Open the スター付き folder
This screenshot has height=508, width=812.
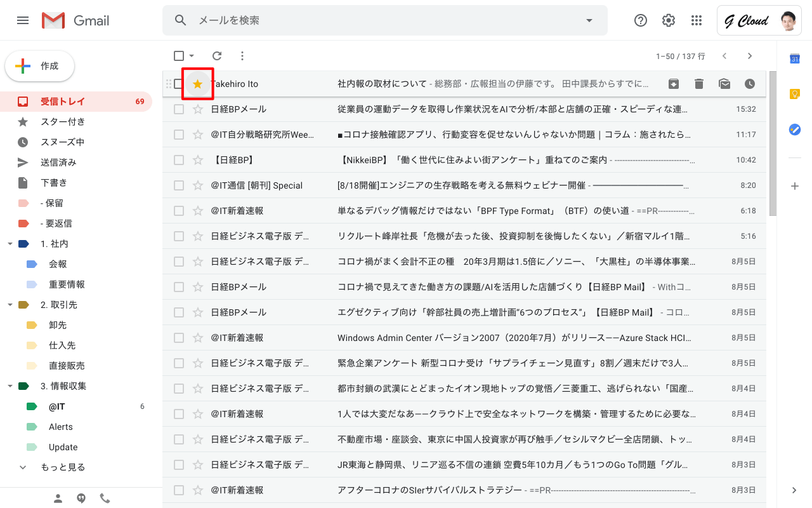click(x=63, y=122)
